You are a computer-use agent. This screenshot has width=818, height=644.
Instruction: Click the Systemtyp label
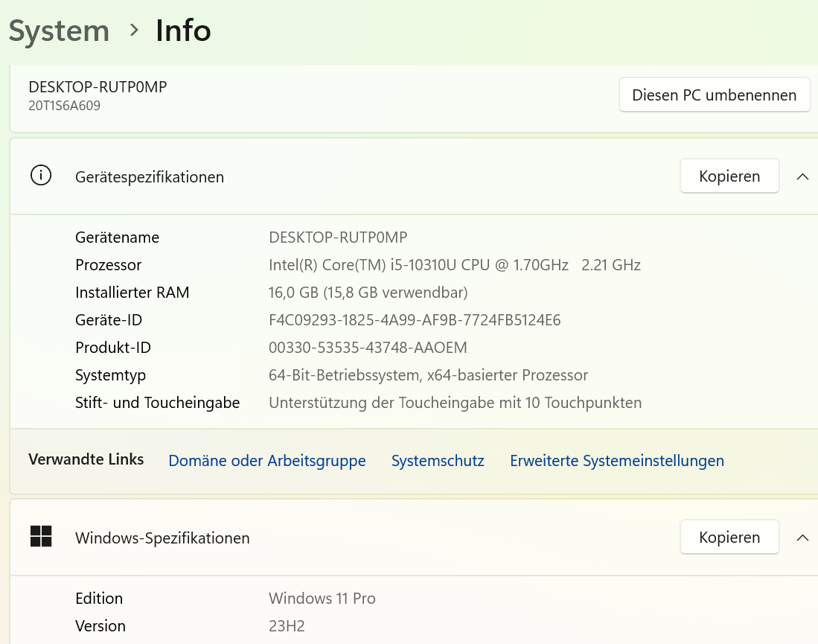tap(110, 376)
